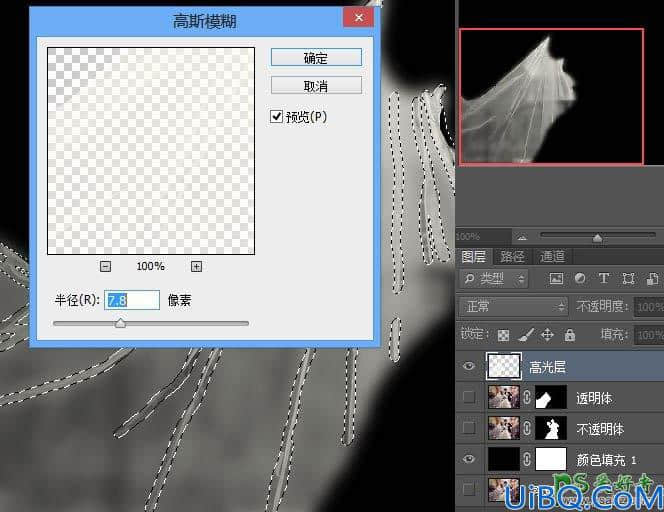Lock image pixels brush icon
Screen dimensions: 664x512
(x=525, y=335)
